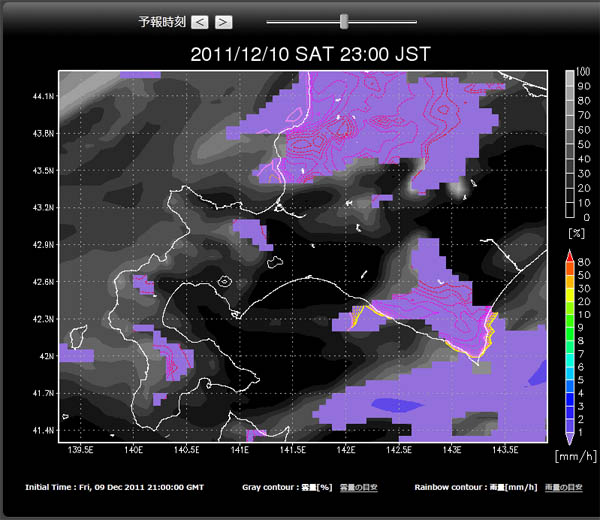Click the red 80 mm/h rainfall swatch
The image size is (600, 520).
coord(570,257)
